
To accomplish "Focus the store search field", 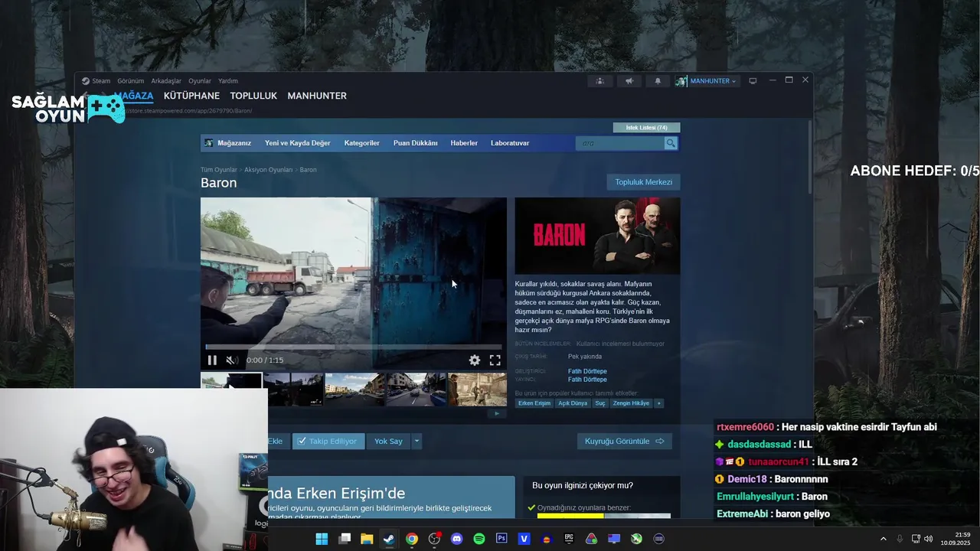I will (620, 143).
